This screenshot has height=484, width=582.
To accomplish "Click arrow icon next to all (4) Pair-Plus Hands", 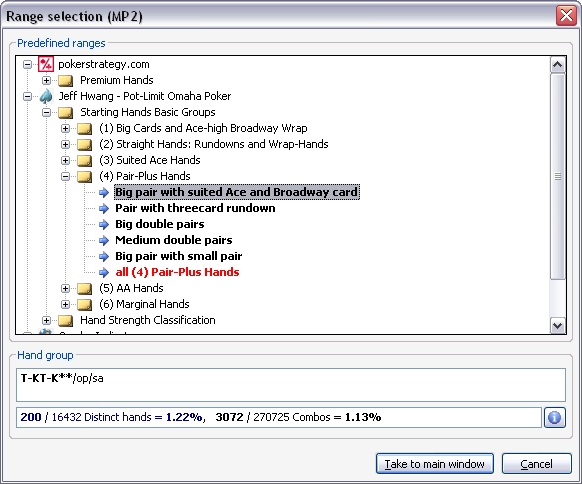I will pos(104,272).
